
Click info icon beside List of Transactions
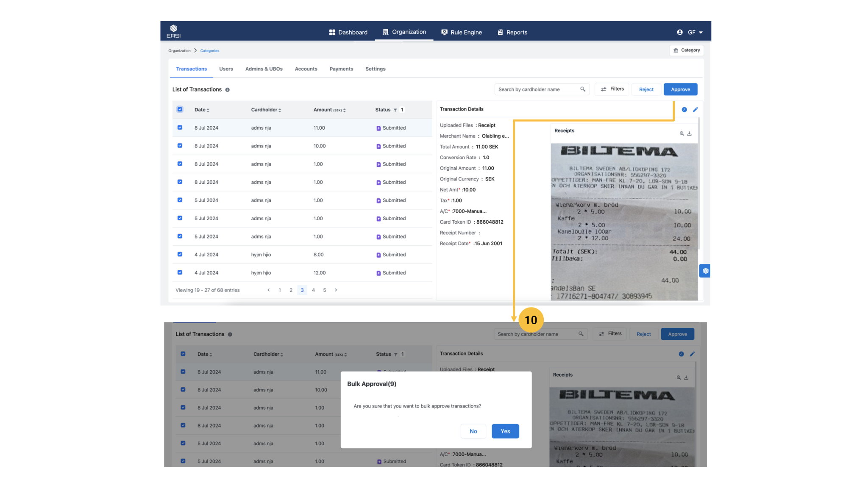point(228,90)
